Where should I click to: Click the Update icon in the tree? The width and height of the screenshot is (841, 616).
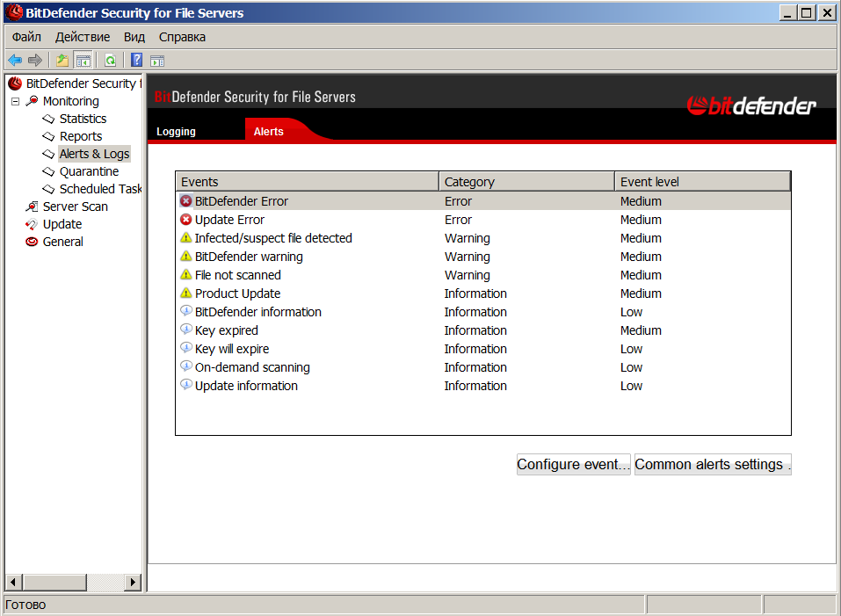coord(32,224)
